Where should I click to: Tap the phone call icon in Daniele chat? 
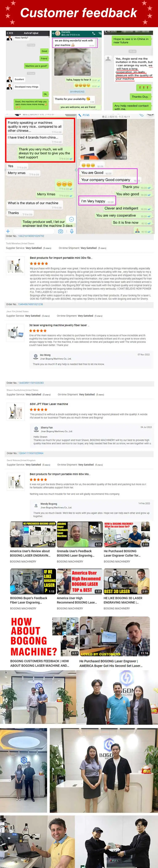pyautogui.click(x=94, y=34)
